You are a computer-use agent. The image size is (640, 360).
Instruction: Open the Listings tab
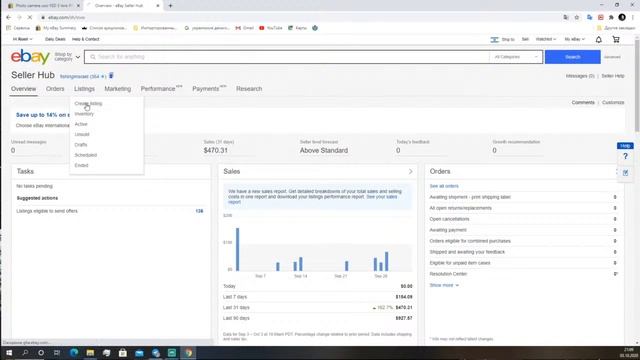tap(84, 89)
